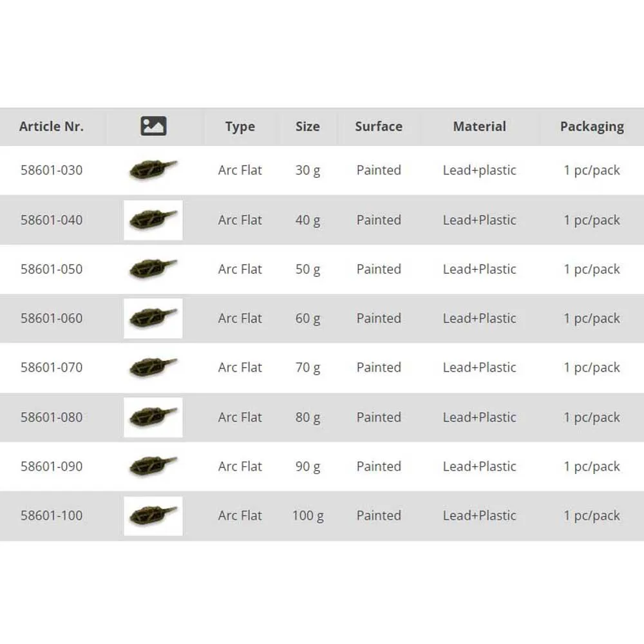Click the 100 g feeder image

153,516
